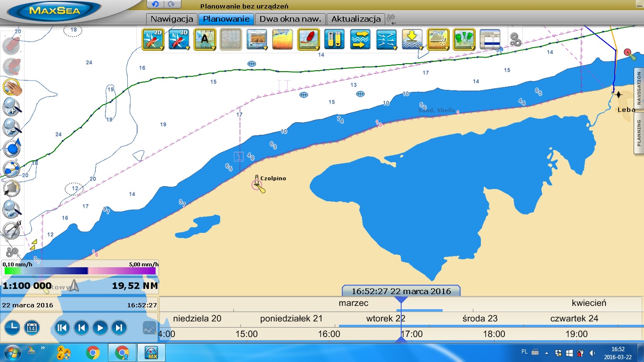Click the satellite photo overlay icon
This screenshot has width=644, height=362.
pos(256,39)
